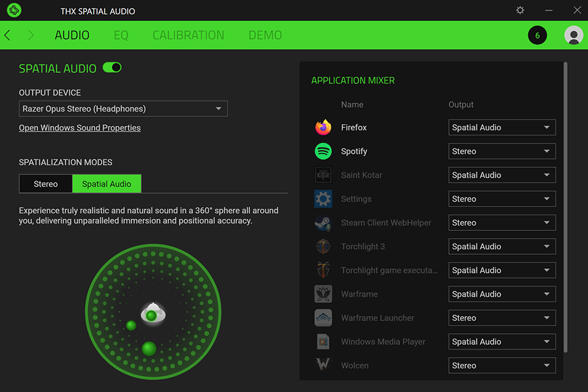
Task: Change Spotify output using its dropdown
Action: pyautogui.click(x=502, y=151)
